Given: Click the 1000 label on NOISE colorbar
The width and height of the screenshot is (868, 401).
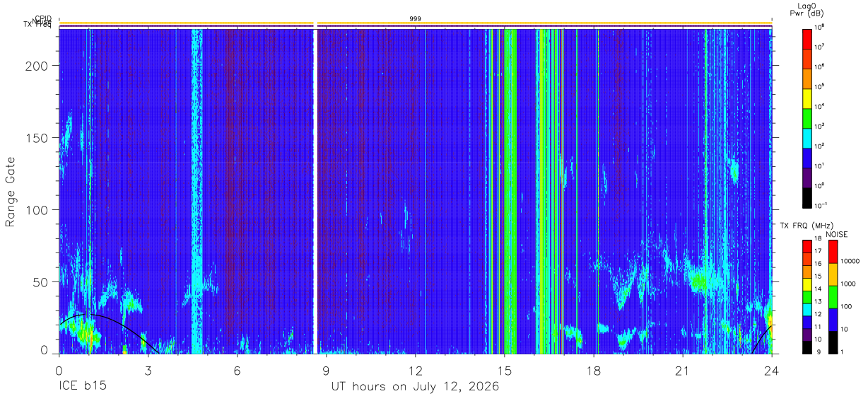Looking at the screenshot, I should click(x=850, y=284).
